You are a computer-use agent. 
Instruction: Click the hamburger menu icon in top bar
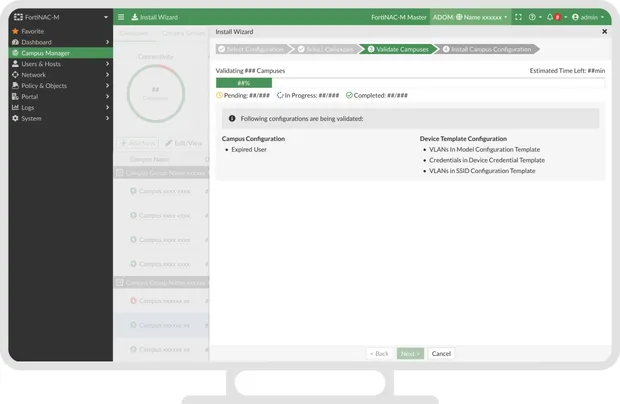tap(121, 17)
